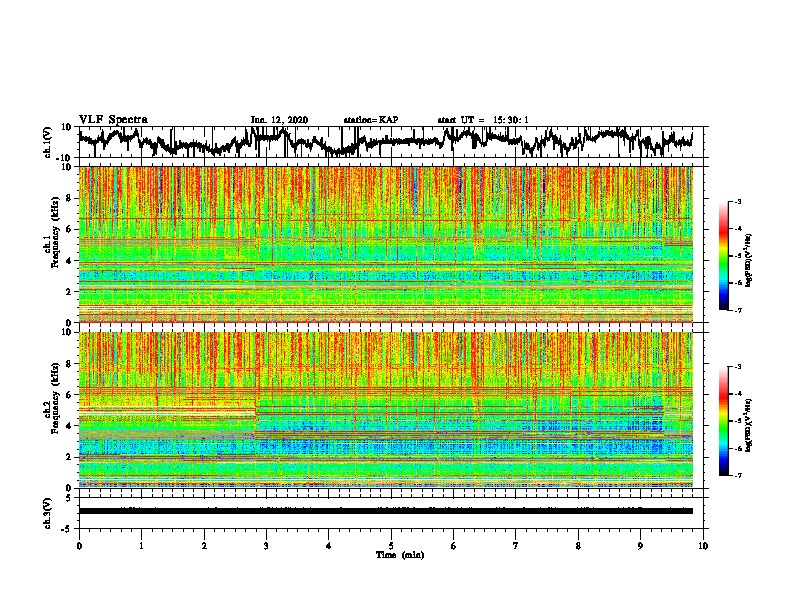Viewport: 792px width, 612px height.
Task: Click the "-5" tick on ch.3(V) axis
Action: tap(68, 529)
